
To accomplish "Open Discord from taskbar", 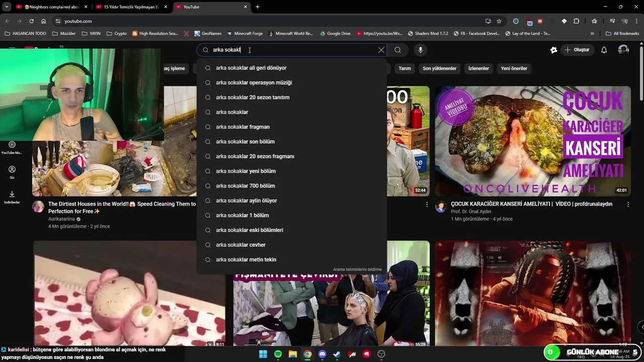I will pyautogui.click(x=322, y=354).
